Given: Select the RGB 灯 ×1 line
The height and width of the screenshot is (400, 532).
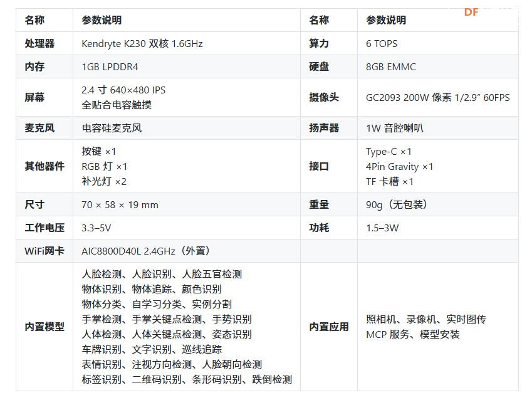Looking at the screenshot, I should pos(104,166).
